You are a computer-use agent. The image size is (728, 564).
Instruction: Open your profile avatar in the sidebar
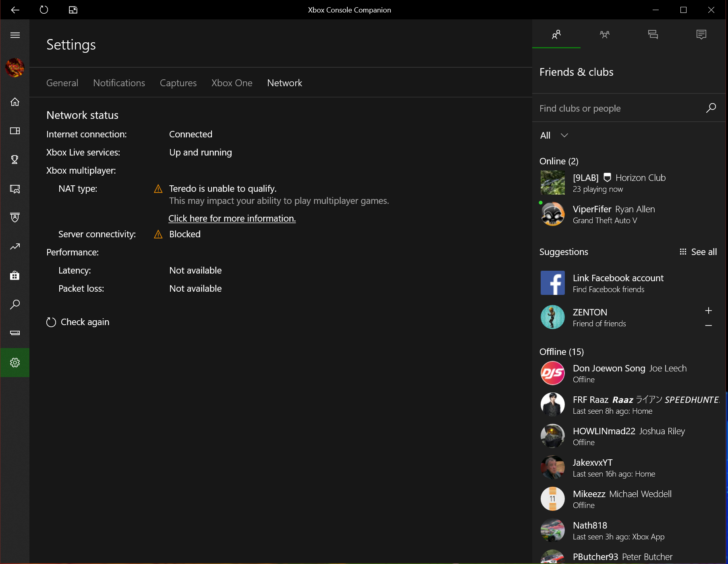15,67
